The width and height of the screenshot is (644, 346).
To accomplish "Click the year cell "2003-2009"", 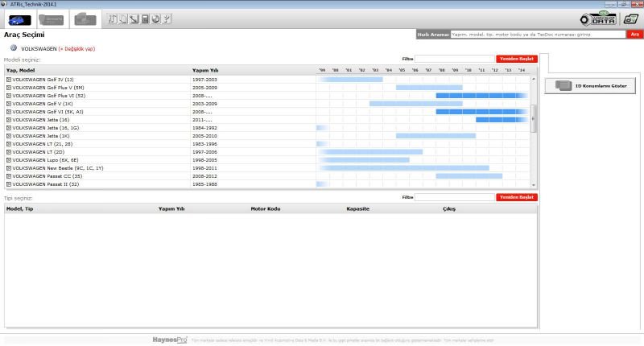I will 204,104.
